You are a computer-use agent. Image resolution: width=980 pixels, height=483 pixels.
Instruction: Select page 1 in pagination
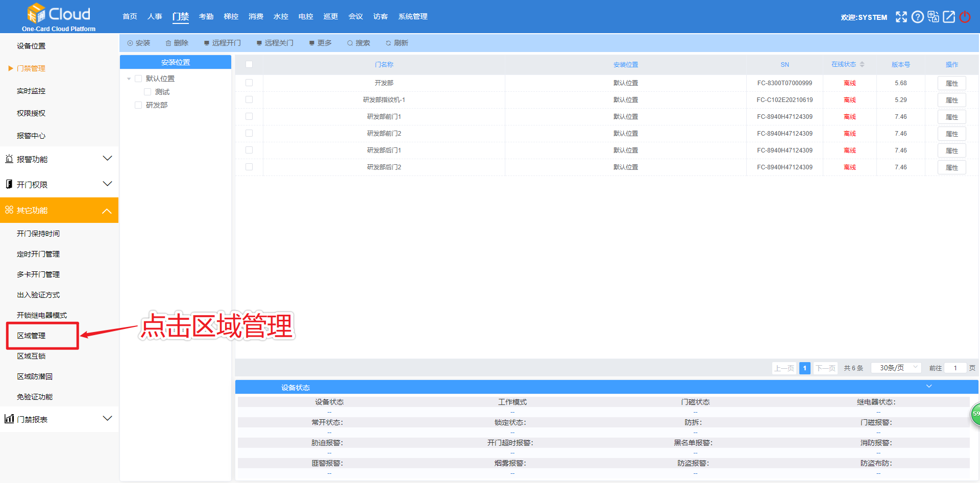coord(805,368)
